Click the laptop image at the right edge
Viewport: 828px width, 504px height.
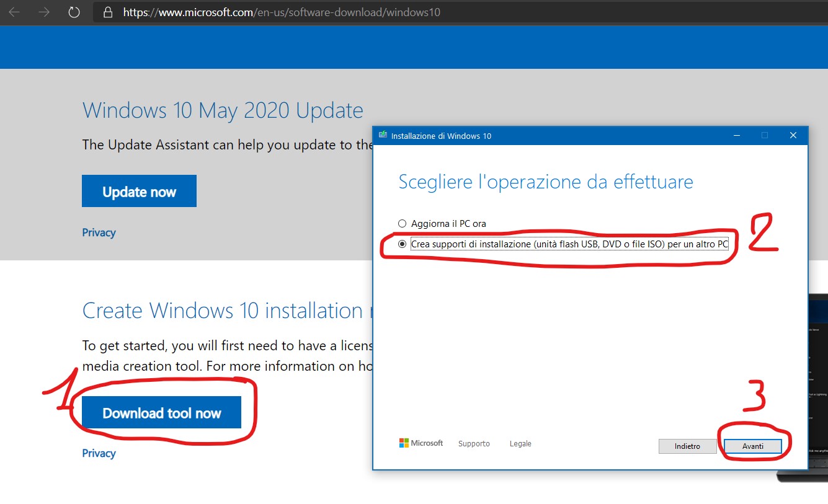[x=817, y=384]
